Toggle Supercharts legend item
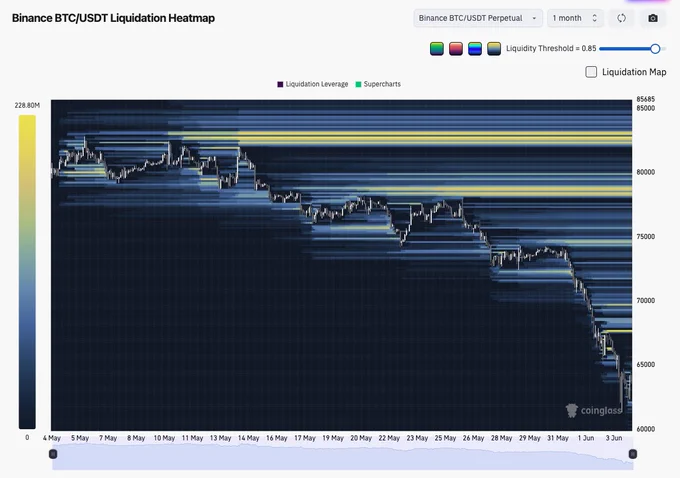The image size is (680, 478). (378, 84)
